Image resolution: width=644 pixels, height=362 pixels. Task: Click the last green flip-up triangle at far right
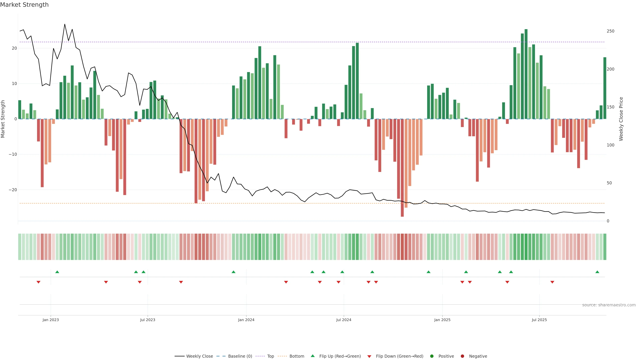(597, 272)
